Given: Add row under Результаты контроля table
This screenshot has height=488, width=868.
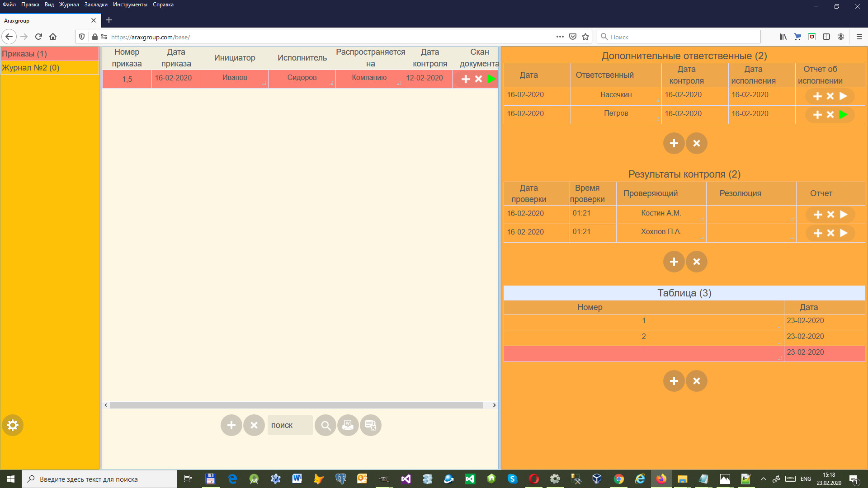Looking at the screenshot, I should tap(674, 262).
